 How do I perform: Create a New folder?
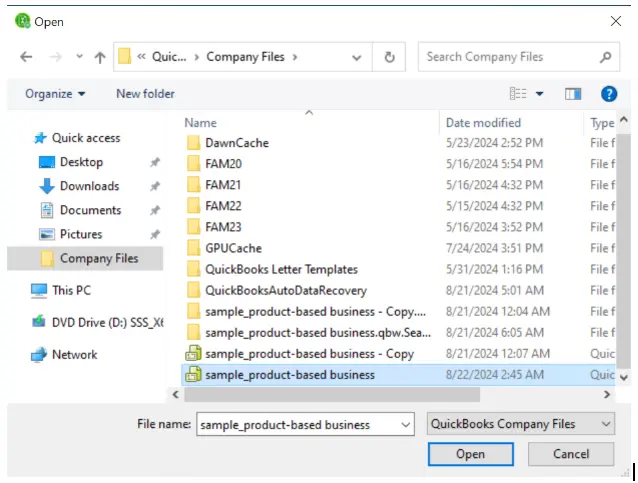pyautogui.click(x=145, y=94)
